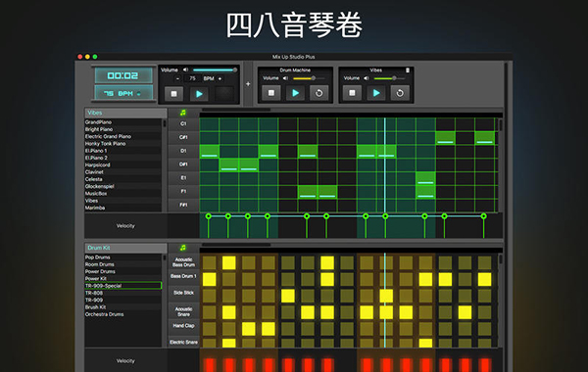The height and width of the screenshot is (372, 588).
Task: Click the E1 piano key label
Action: pyautogui.click(x=183, y=178)
